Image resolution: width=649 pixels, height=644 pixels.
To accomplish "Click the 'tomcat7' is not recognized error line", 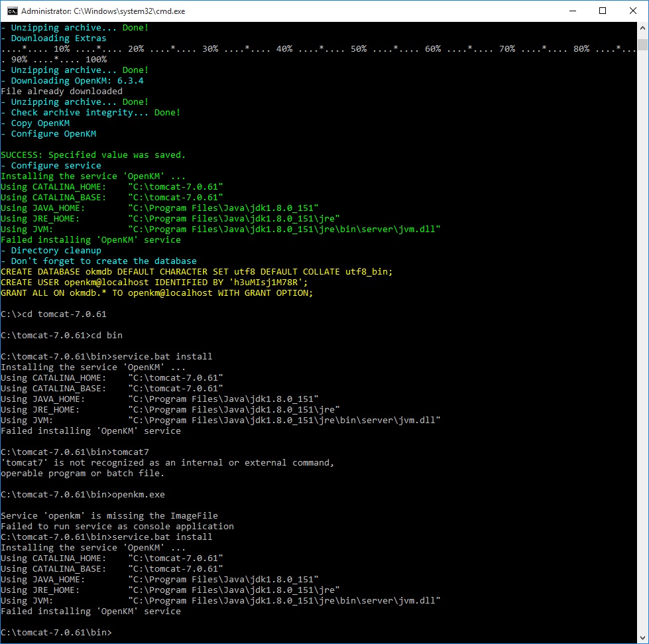I will tap(167, 463).
